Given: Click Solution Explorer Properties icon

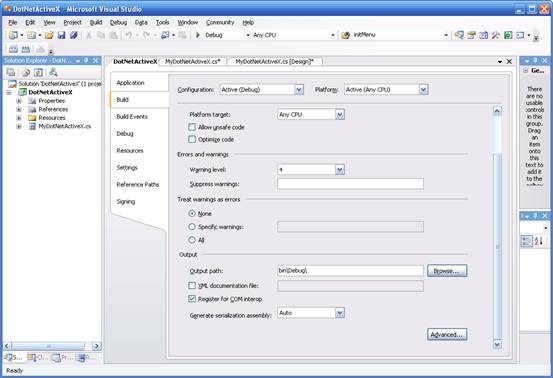Looking at the screenshot, I should 11,72.
